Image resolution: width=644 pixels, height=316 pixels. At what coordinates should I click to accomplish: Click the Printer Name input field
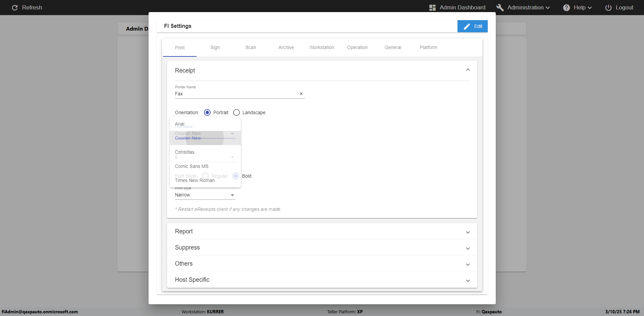tap(235, 94)
